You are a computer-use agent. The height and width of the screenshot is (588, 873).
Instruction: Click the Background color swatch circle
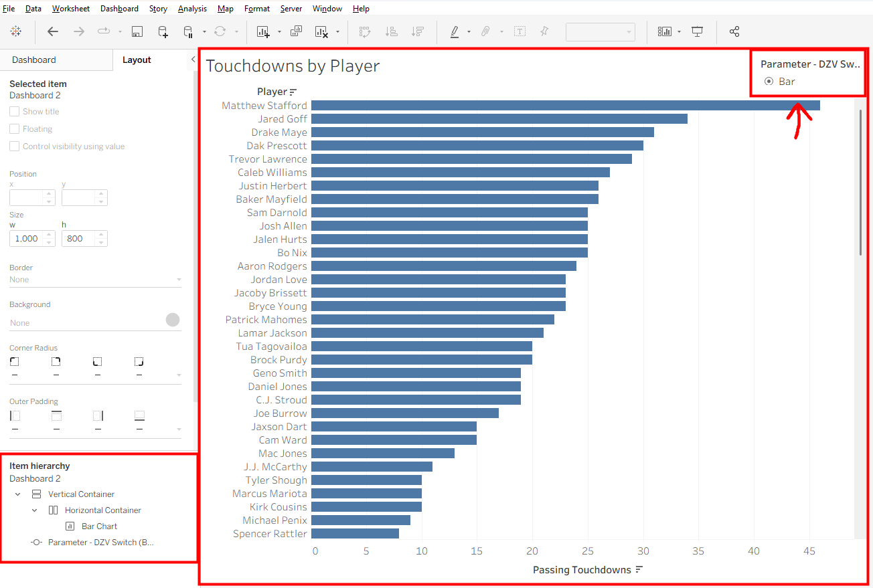[x=173, y=320]
